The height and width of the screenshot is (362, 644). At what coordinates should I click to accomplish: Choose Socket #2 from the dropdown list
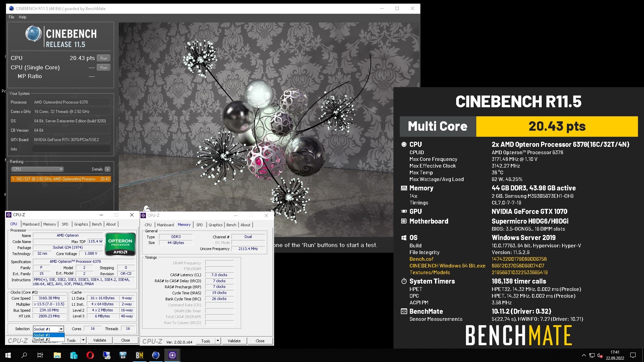pyautogui.click(x=49, y=340)
